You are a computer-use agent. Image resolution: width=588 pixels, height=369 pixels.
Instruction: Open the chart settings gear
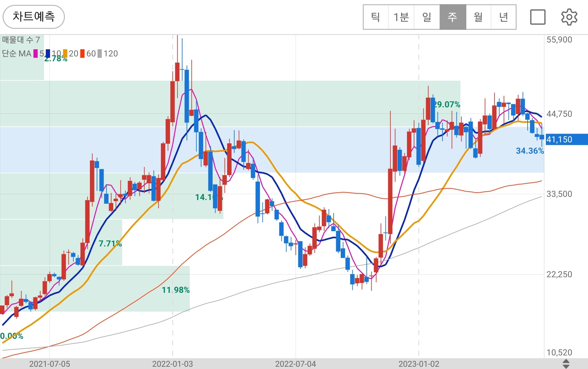tap(569, 17)
